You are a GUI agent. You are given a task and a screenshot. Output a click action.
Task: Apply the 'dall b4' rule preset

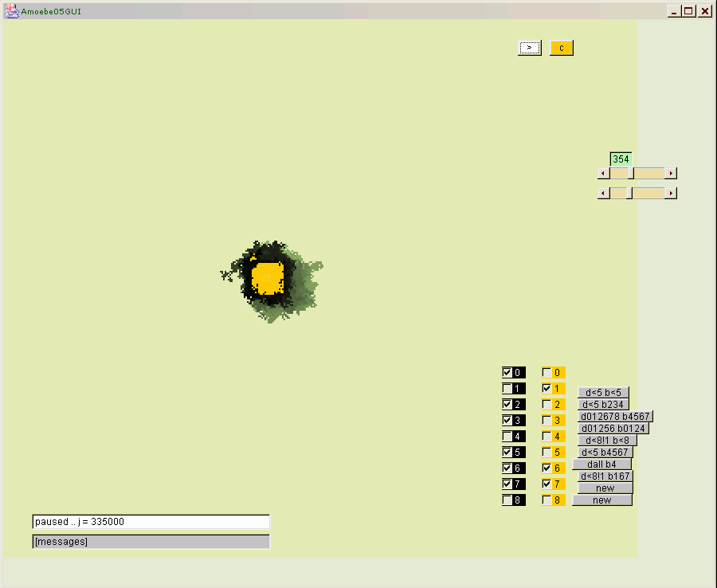click(601, 464)
